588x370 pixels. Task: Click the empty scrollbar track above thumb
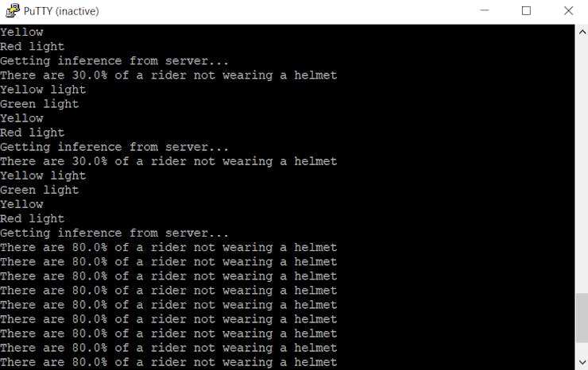[x=582, y=166]
